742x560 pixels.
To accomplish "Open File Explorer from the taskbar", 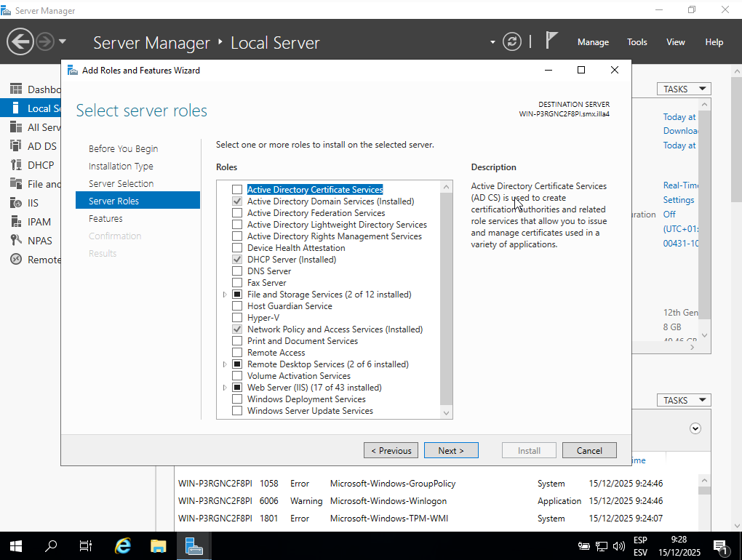I will pos(159,545).
